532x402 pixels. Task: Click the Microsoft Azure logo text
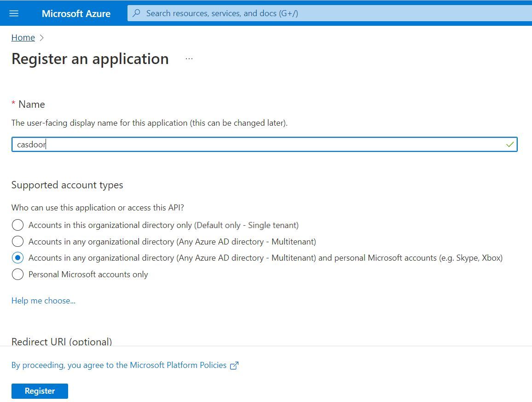[x=76, y=13]
